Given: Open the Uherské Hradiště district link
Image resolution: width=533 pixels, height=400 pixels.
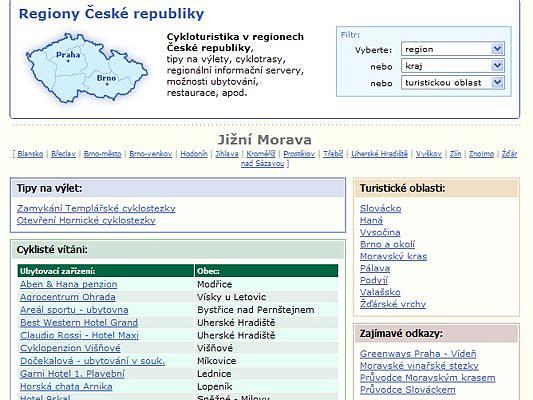Looking at the screenshot, I should 379,154.
